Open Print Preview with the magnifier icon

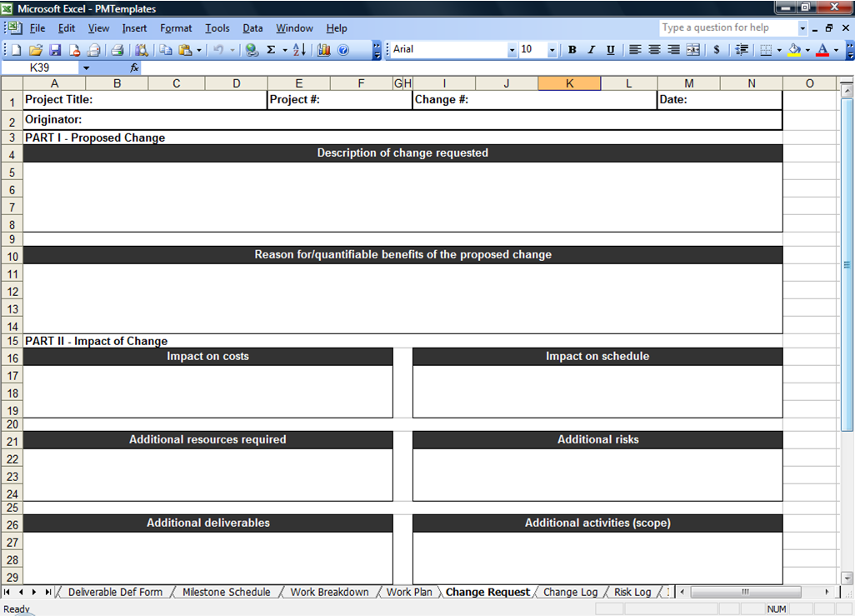141,50
